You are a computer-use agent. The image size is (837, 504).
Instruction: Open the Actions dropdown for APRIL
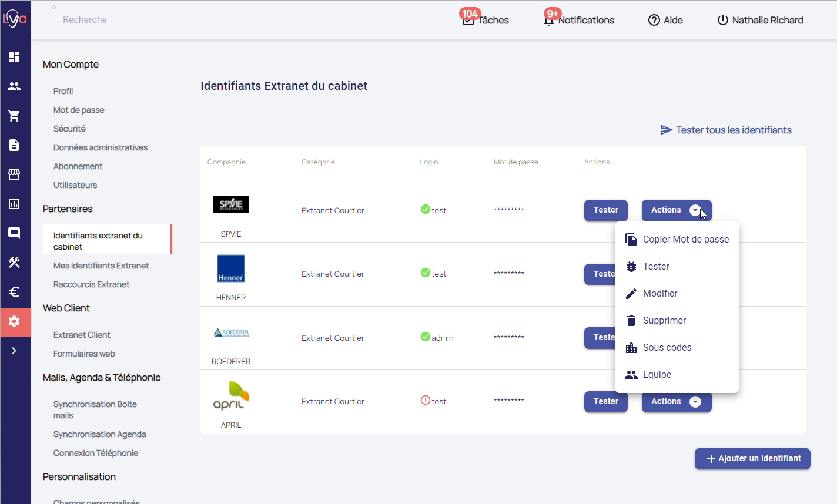click(676, 402)
